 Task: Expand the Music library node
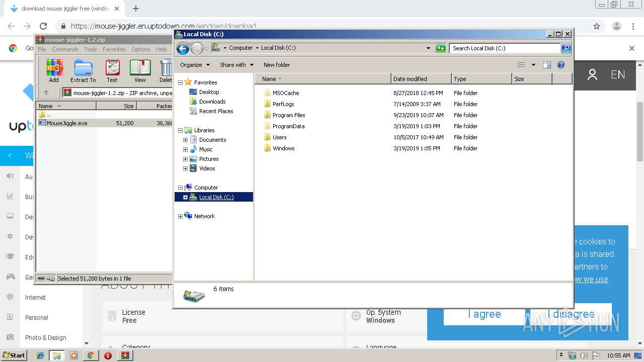click(186, 149)
